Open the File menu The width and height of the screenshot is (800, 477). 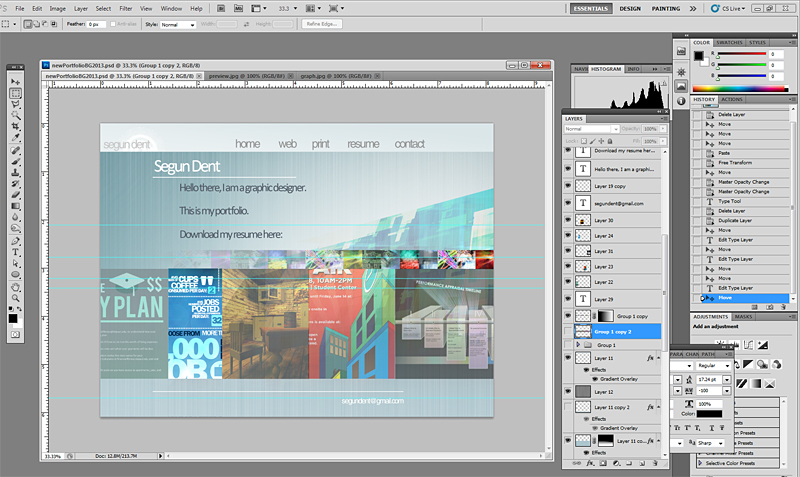point(20,9)
